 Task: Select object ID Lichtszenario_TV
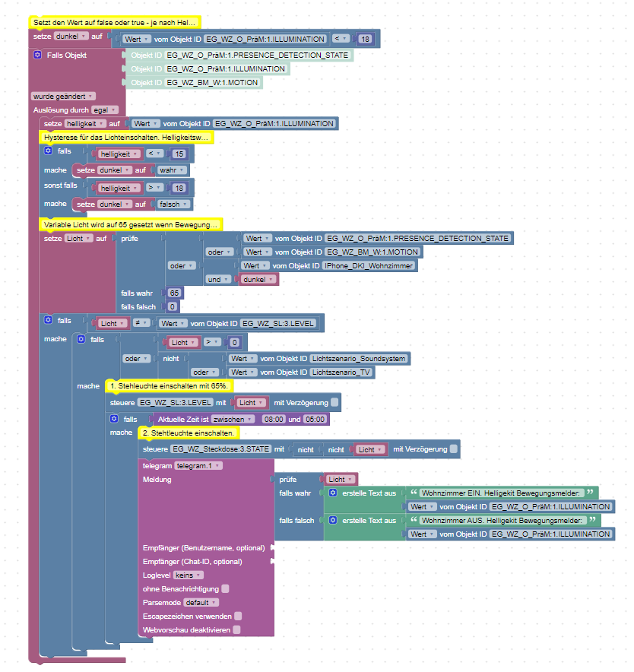coord(341,372)
